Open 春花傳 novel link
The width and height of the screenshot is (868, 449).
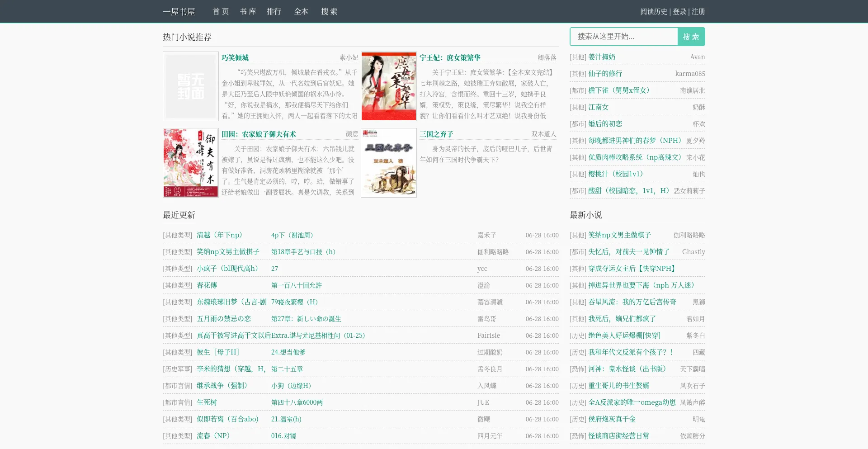(x=207, y=285)
